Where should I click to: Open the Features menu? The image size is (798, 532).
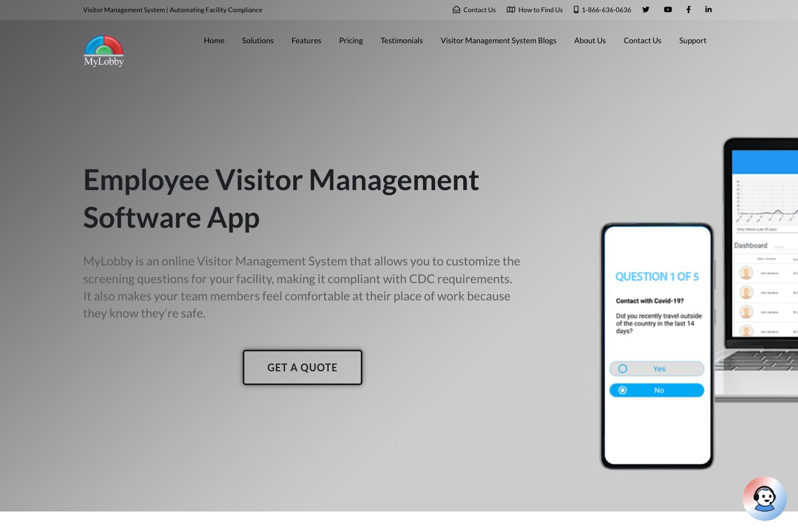pyautogui.click(x=306, y=40)
